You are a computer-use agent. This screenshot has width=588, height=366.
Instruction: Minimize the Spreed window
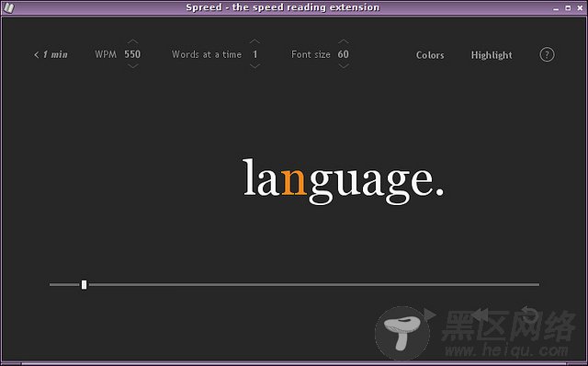556,8
